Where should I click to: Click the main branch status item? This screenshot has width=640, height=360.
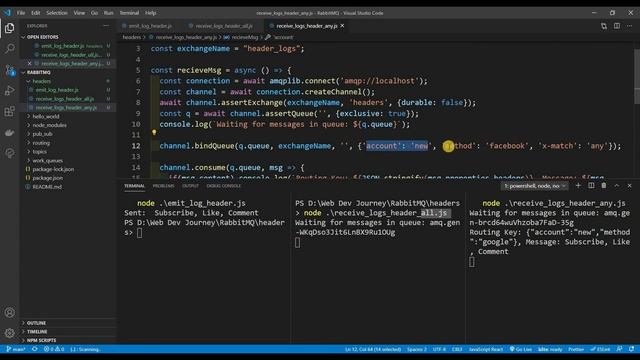coord(16,349)
